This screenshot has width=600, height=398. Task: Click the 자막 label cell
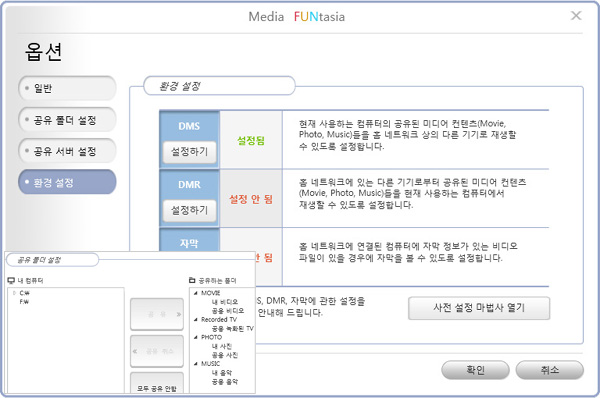pyautogui.click(x=189, y=243)
